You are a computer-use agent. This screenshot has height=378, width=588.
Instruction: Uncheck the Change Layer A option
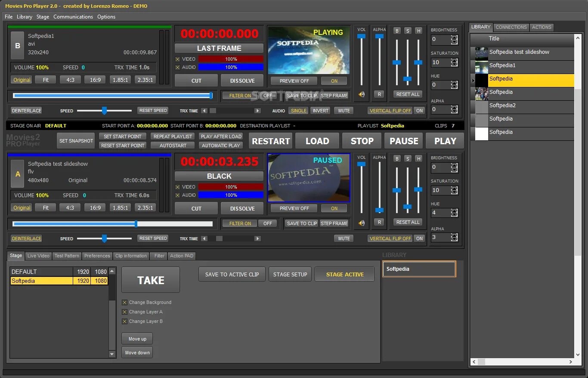point(125,312)
